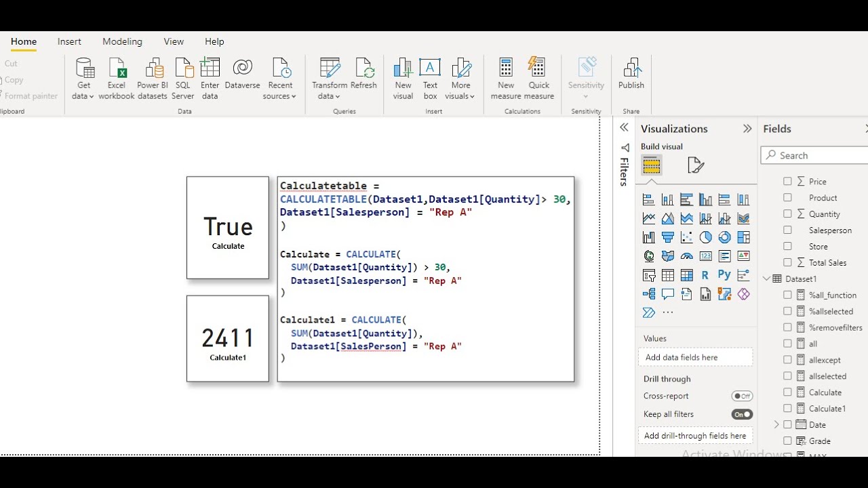
Task: Check the Quantity field
Action: [787, 214]
